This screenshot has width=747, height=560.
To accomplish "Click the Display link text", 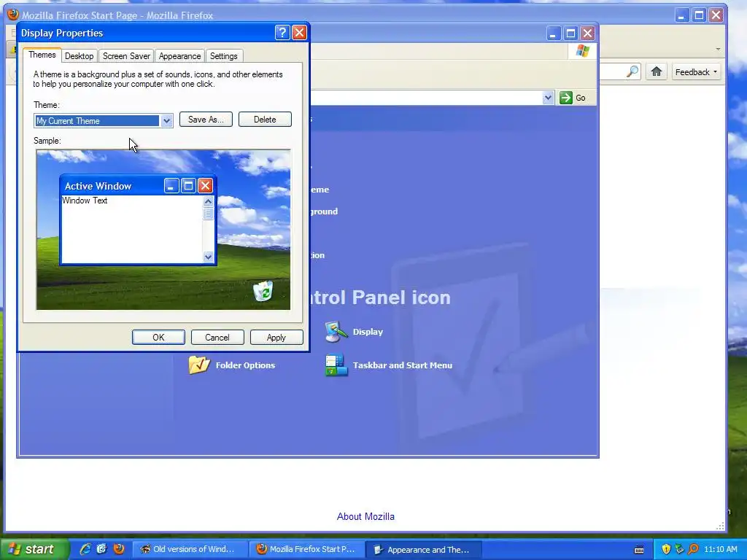I will tap(368, 332).
